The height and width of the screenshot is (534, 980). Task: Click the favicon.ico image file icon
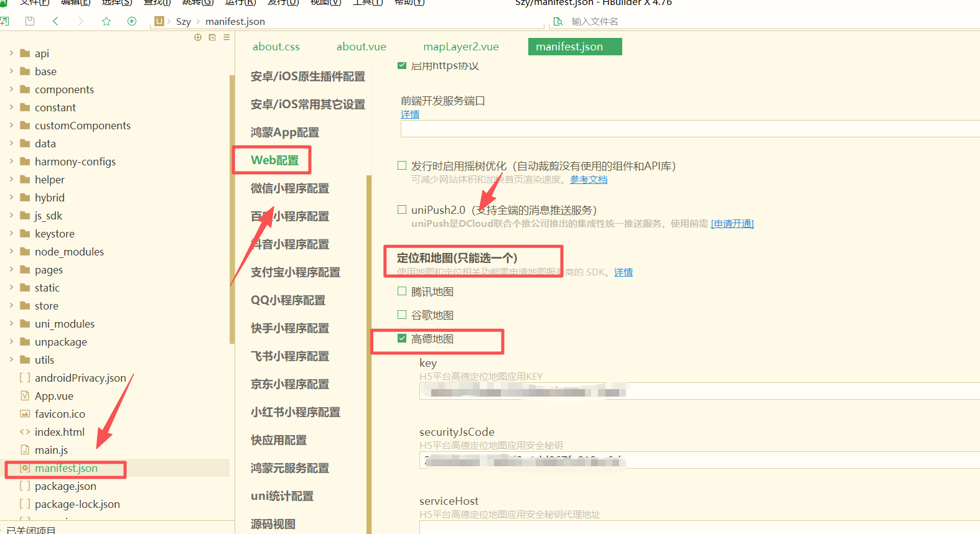click(25, 413)
